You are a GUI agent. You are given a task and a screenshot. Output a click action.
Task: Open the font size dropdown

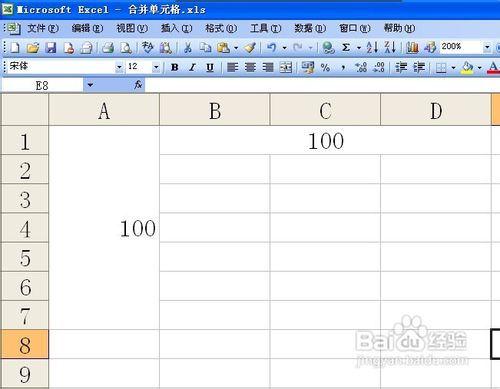pyautogui.click(x=156, y=67)
